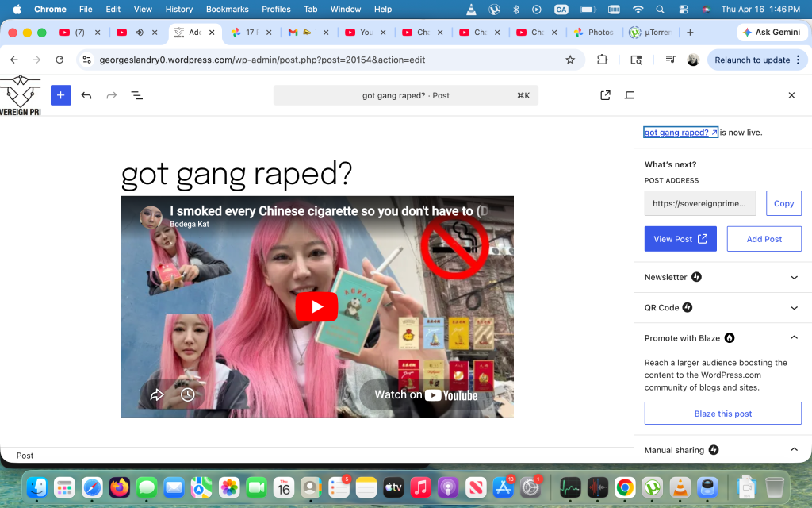Click the post address URL field
The image size is (812, 508).
pos(699,203)
